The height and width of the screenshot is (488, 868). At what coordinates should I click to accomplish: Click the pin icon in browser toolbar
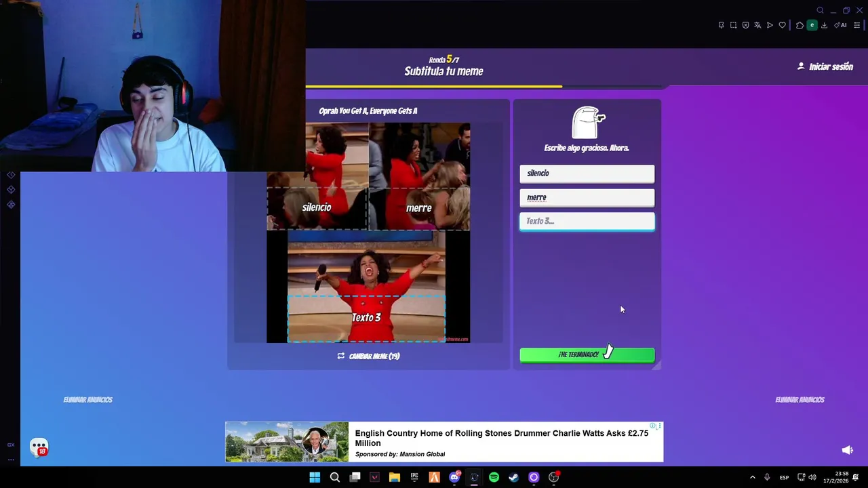point(721,25)
